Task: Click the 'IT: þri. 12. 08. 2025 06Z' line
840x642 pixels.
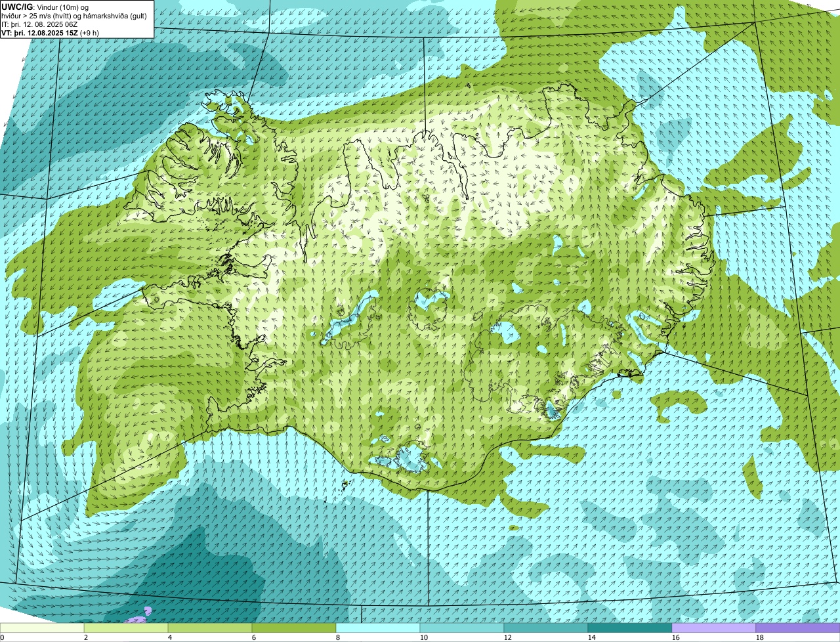Action: [x=39, y=24]
